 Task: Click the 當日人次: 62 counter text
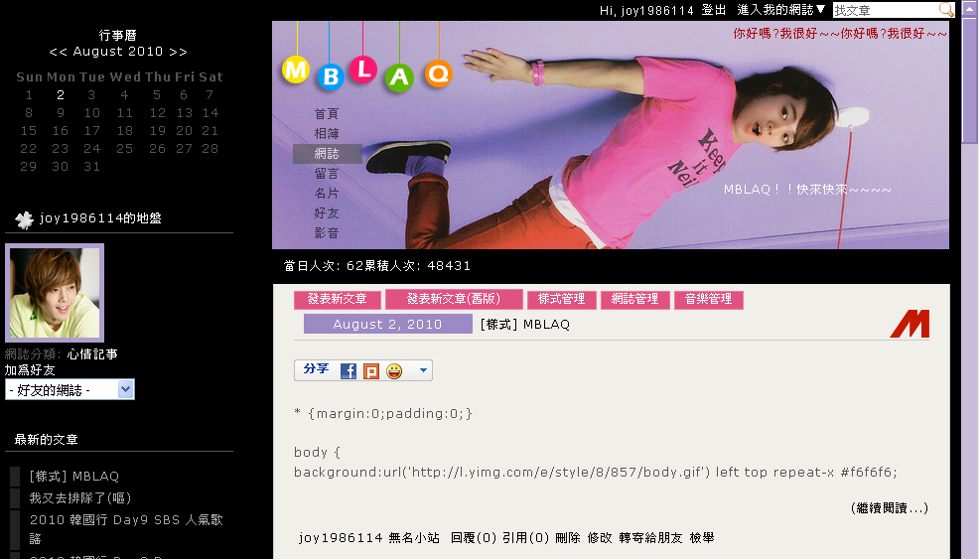click(x=324, y=266)
